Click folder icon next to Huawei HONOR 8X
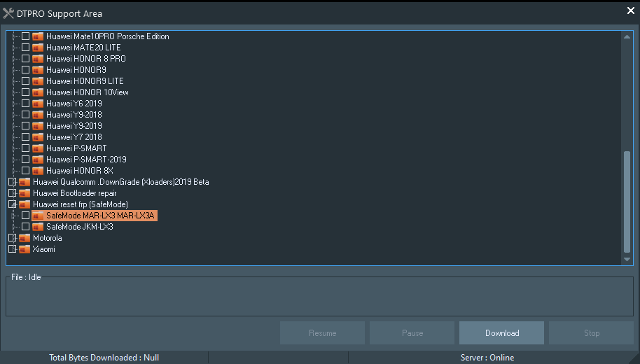This screenshot has width=640, height=364. pyautogui.click(x=38, y=171)
